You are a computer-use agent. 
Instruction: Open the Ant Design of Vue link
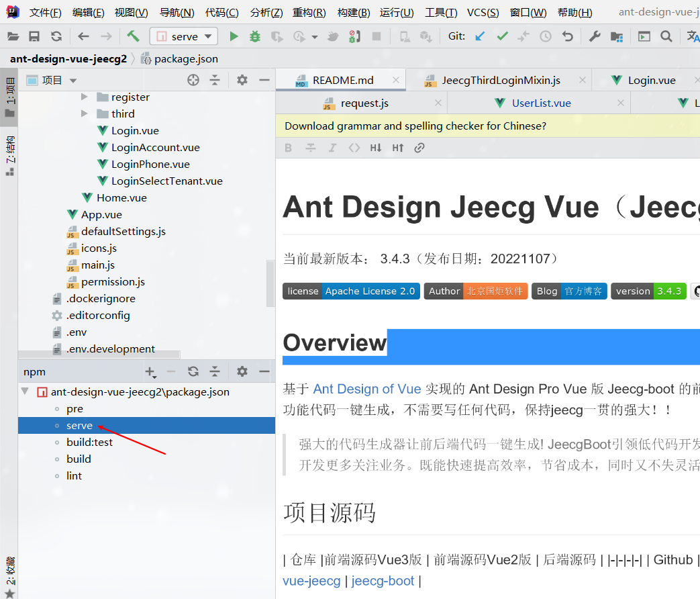click(x=367, y=389)
